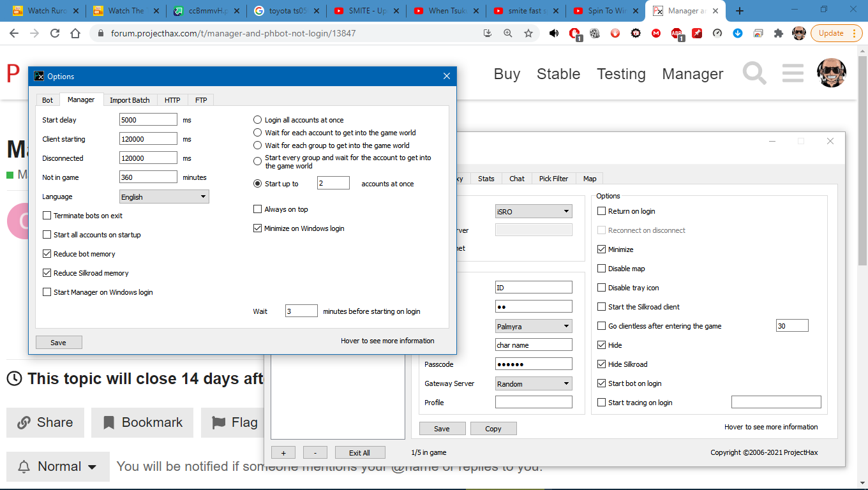Open the Gateway Server Random dropdown
868x490 pixels.
click(534, 383)
